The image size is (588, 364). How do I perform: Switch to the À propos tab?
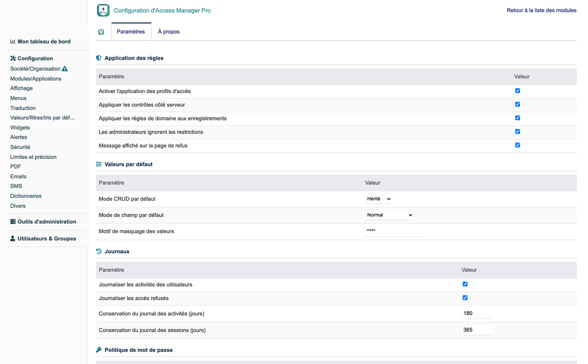coord(169,32)
